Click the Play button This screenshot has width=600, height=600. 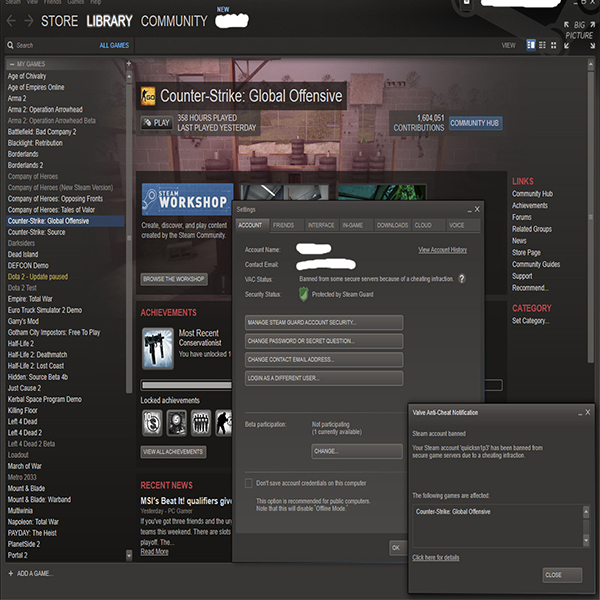tap(156, 123)
